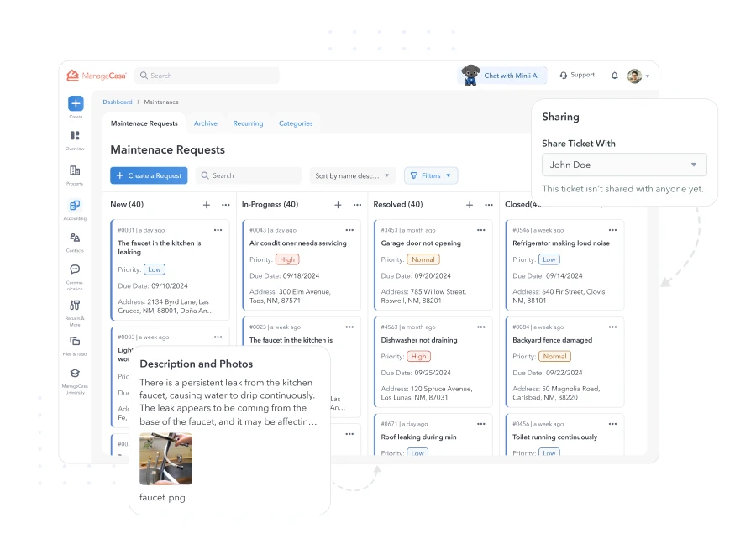This screenshot has height=544, width=756.
Task: Click the Create a Request button
Action: tap(149, 175)
